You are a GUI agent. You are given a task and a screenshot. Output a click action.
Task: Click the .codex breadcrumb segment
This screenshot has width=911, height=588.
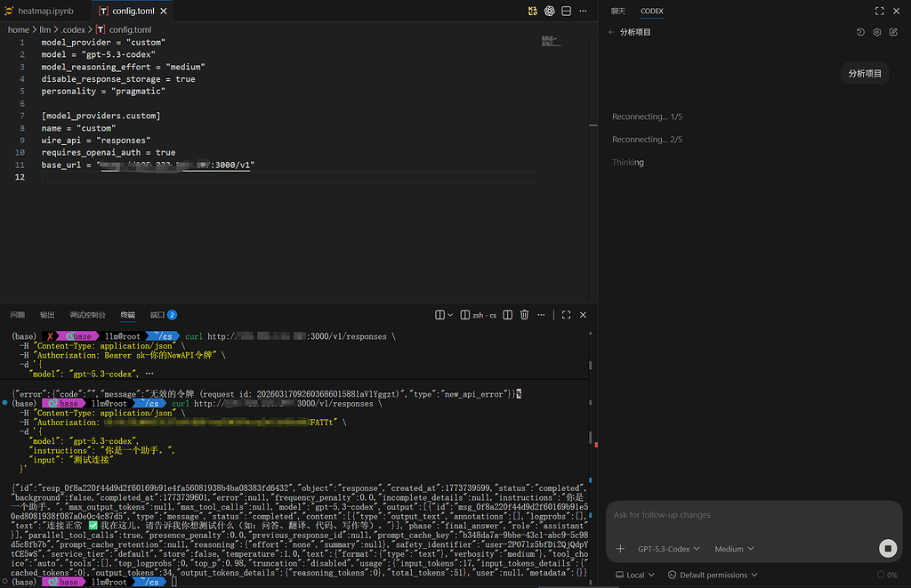pyautogui.click(x=73, y=29)
